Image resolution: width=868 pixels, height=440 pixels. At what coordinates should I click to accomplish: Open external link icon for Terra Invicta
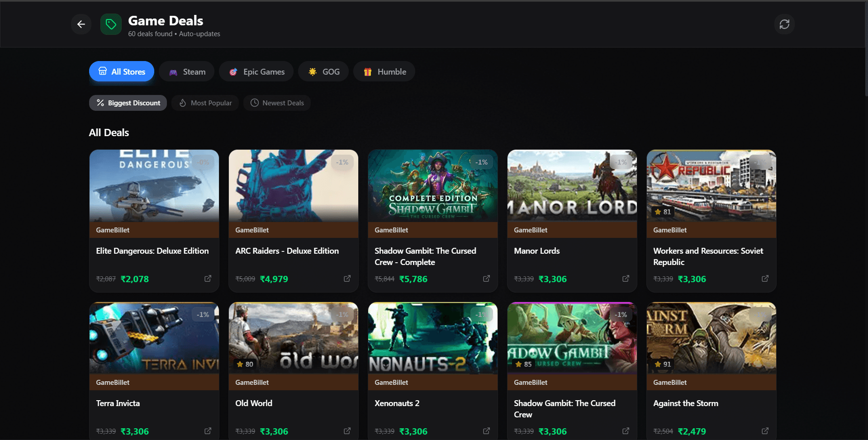[x=208, y=431]
